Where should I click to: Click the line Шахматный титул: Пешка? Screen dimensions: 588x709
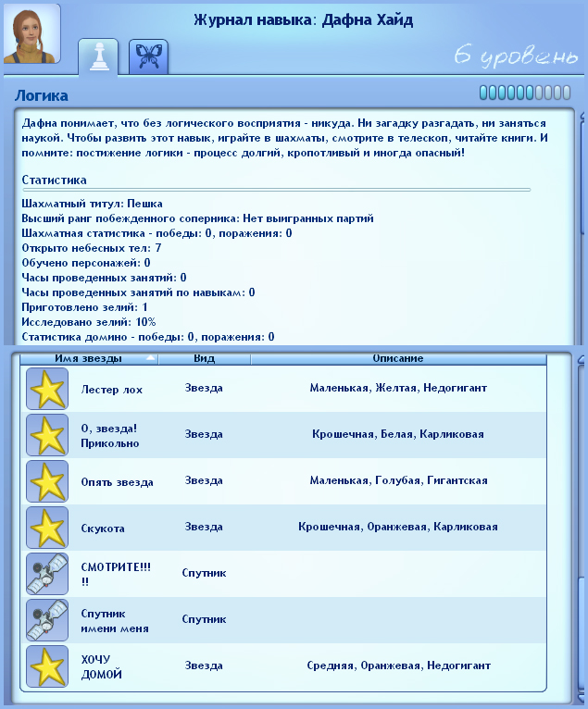click(93, 204)
